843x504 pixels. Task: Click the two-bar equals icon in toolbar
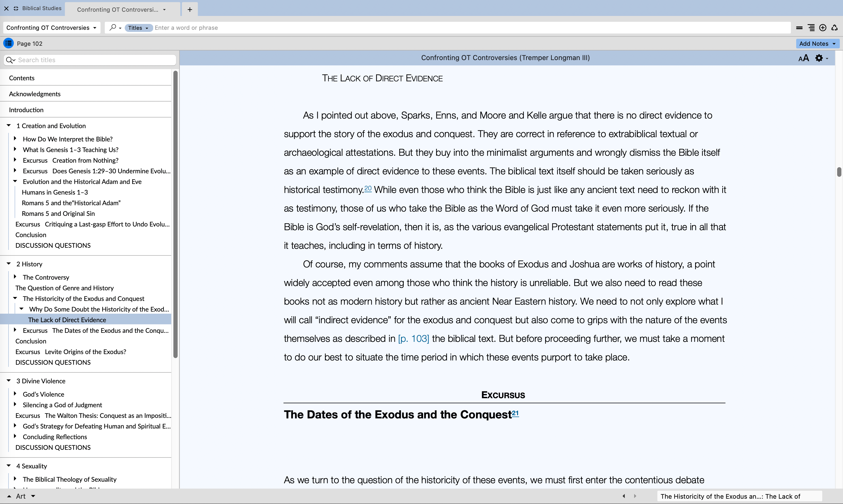click(x=799, y=28)
